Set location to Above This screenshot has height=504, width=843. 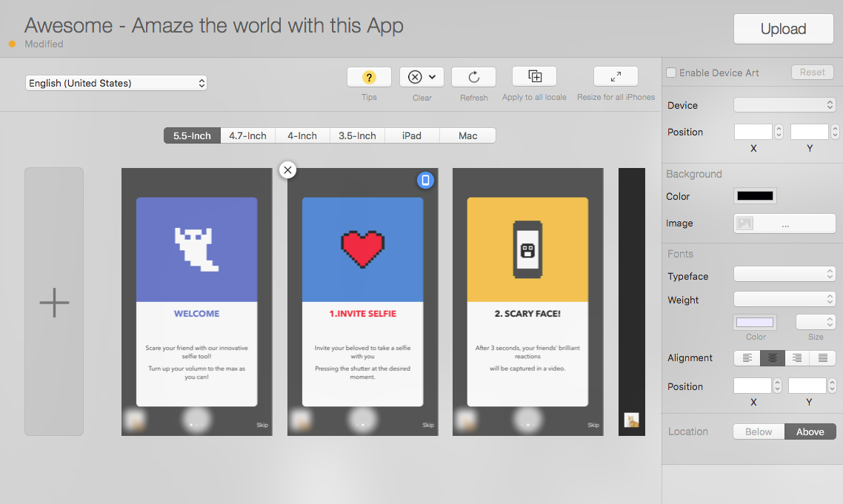click(810, 431)
